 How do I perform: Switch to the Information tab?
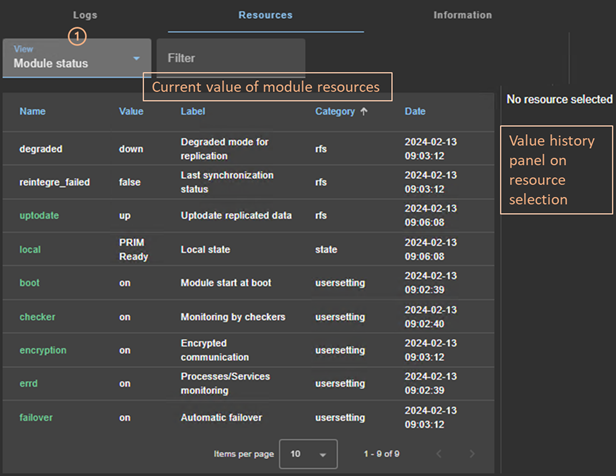coord(462,16)
